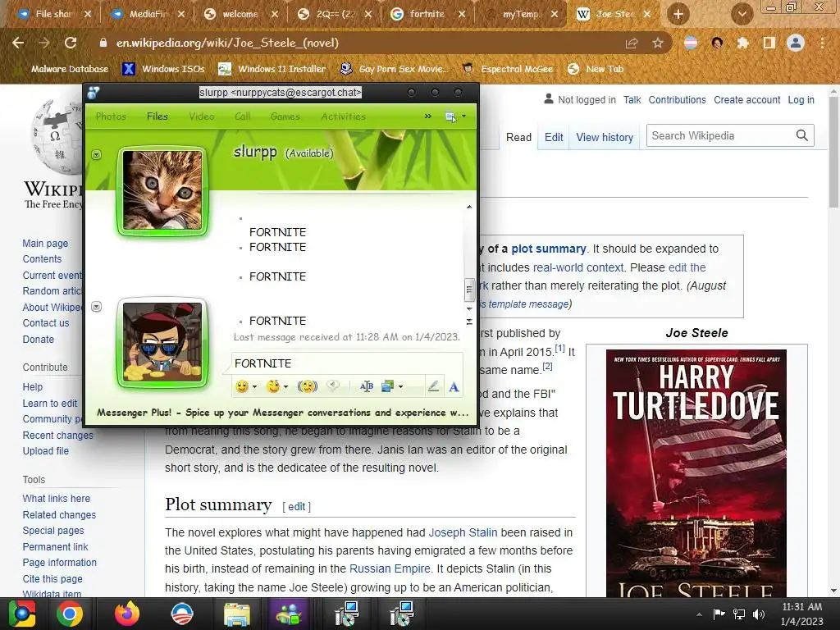
Task: Click the volume speaker tray icon
Action: (759, 614)
